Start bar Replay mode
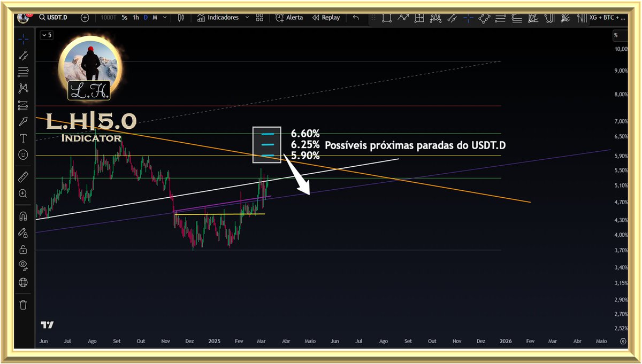The image size is (642, 364). pos(326,18)
